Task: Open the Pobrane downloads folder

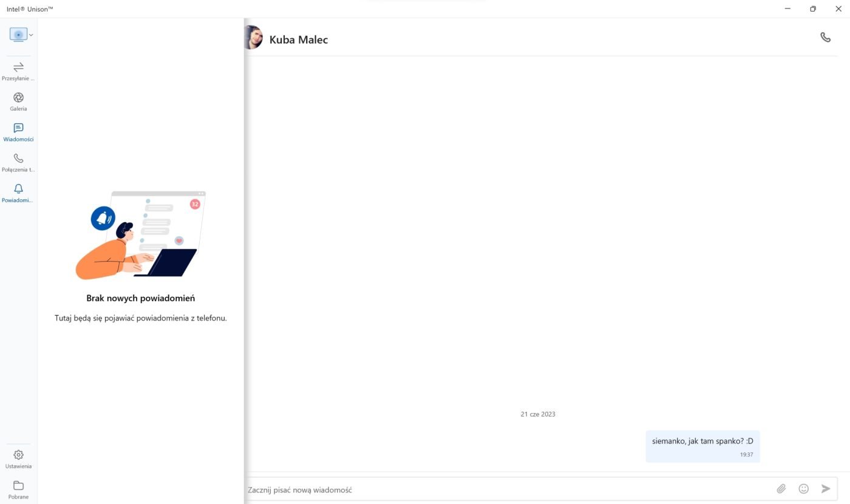Action: (18, 489)
